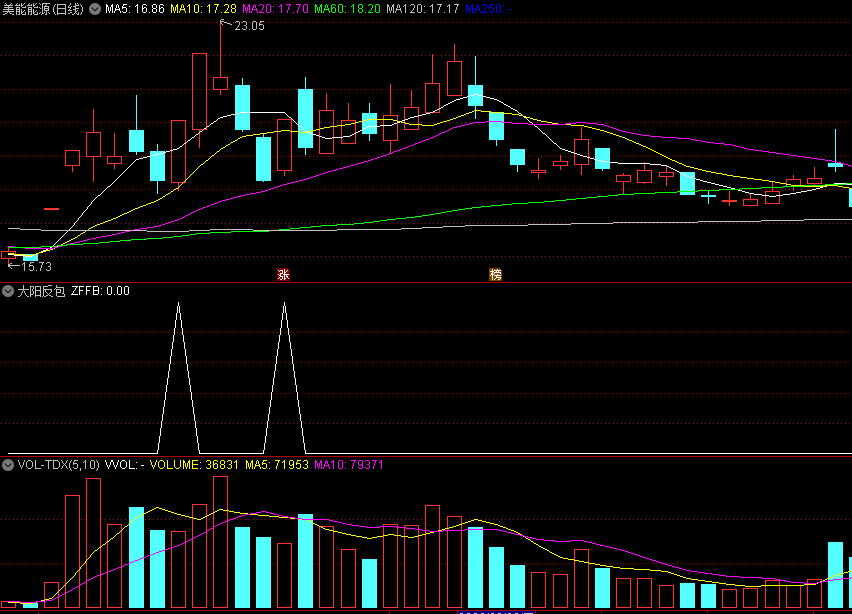
Task: Click the MA60: 18.20 value label
Action: [347, 9]
